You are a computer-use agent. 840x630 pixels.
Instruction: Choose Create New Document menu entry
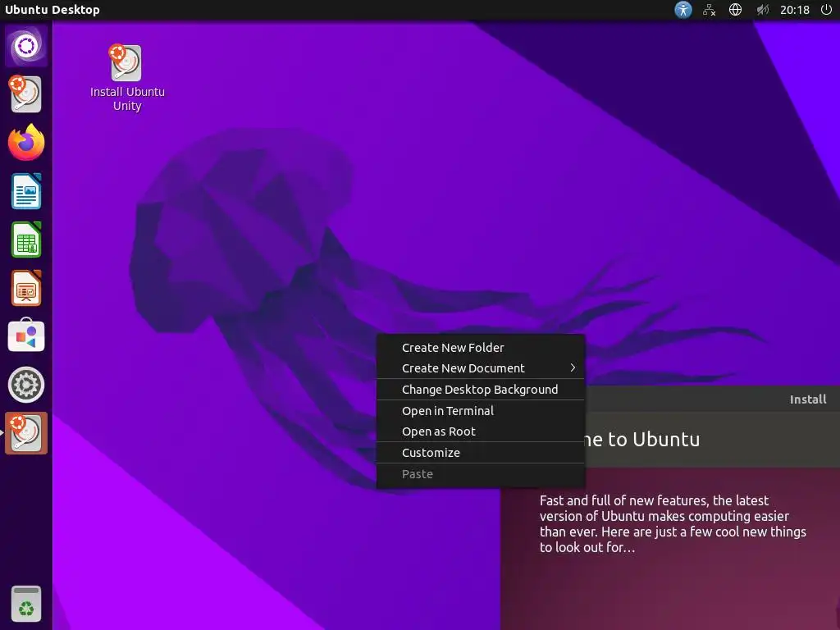click(x=481, y=368)
